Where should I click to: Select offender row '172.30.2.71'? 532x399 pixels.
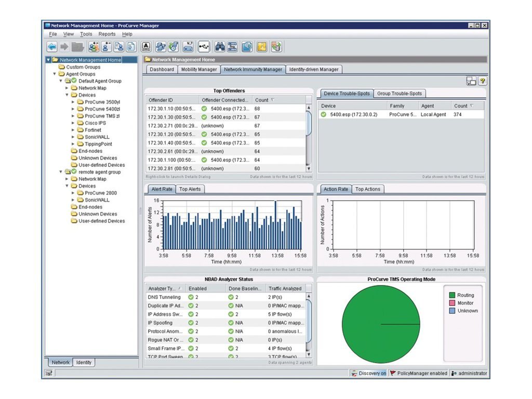point(225,126)
